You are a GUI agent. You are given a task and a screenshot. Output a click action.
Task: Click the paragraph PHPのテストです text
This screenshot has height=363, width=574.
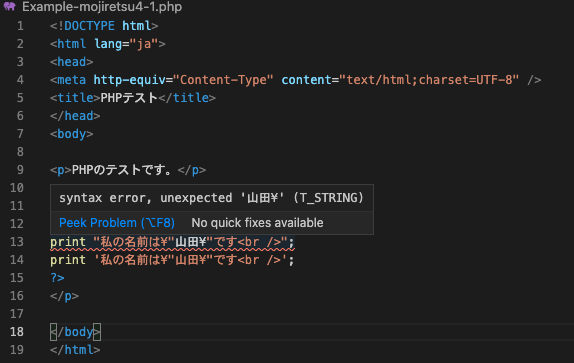pos(128,170)
